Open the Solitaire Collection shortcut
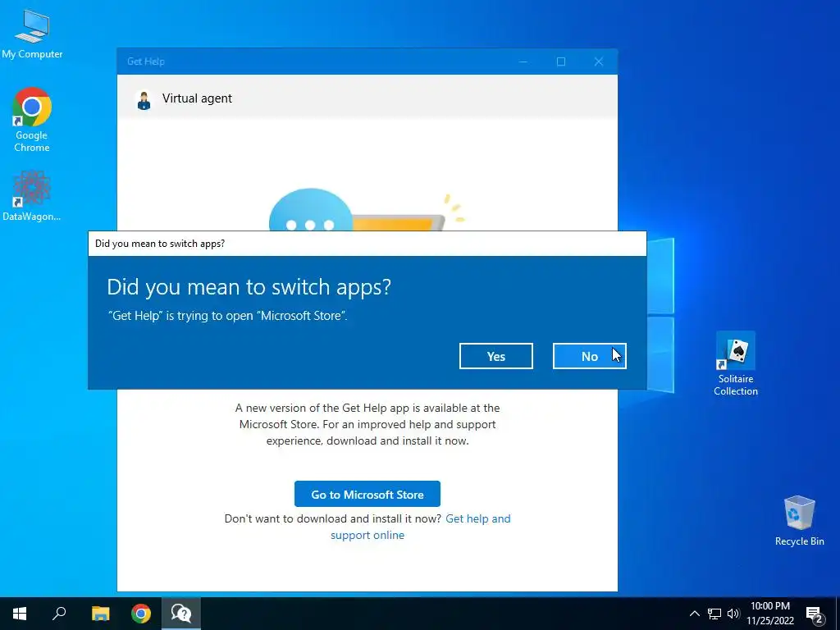 (736, 364)
